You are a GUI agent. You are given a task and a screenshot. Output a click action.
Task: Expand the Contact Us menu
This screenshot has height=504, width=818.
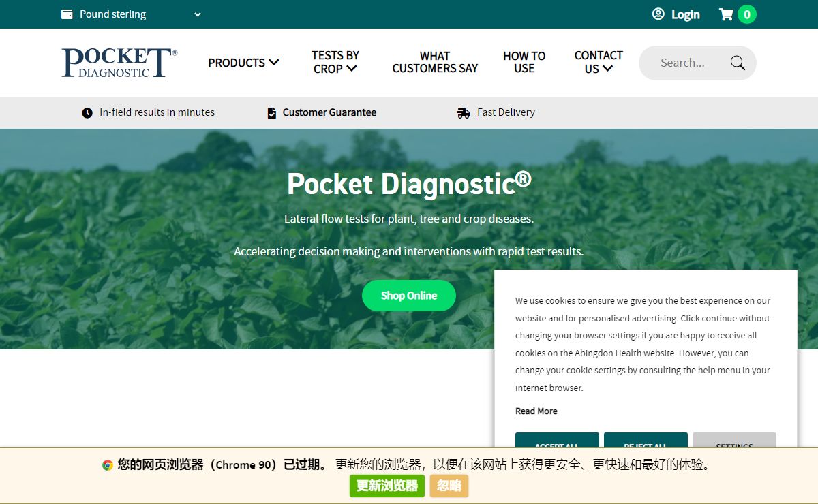[599, 62]
